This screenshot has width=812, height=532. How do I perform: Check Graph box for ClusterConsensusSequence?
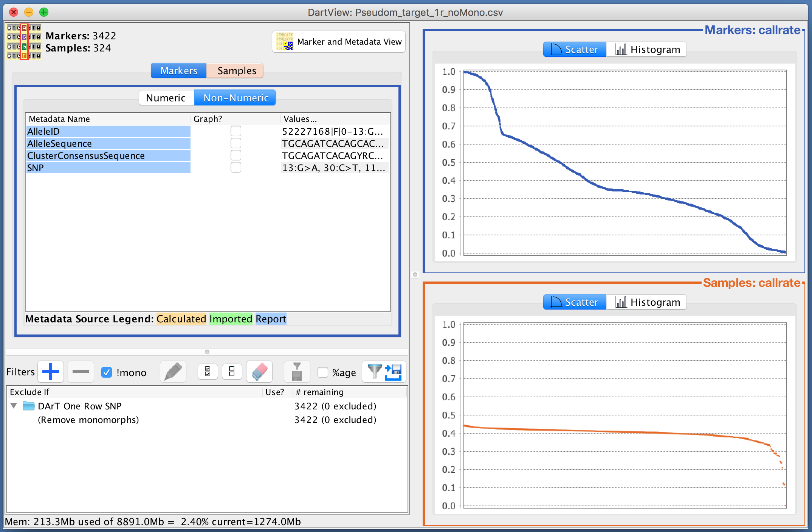point(236,156)
